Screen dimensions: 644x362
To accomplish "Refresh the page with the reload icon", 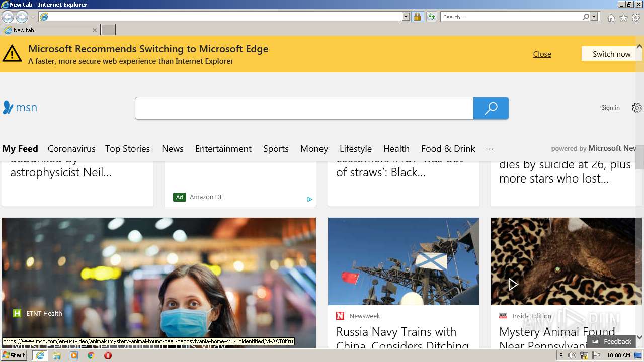I will (x=431, y=17).
